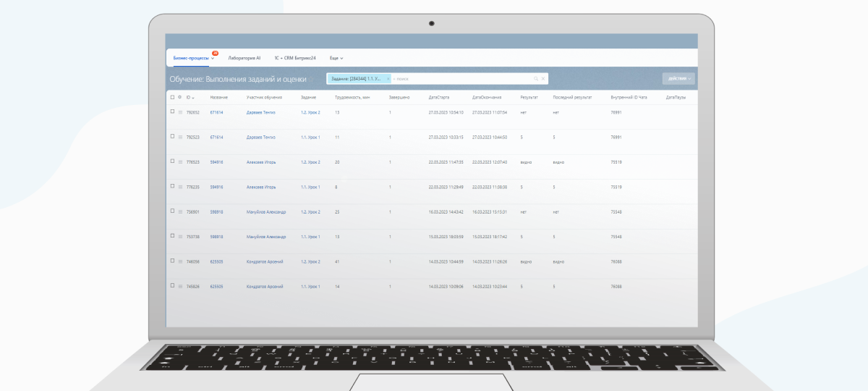The height and width of the screenshot is (391, 868).
Task: Select checkbox for row 776235
Action: click(x=172, y=186)
